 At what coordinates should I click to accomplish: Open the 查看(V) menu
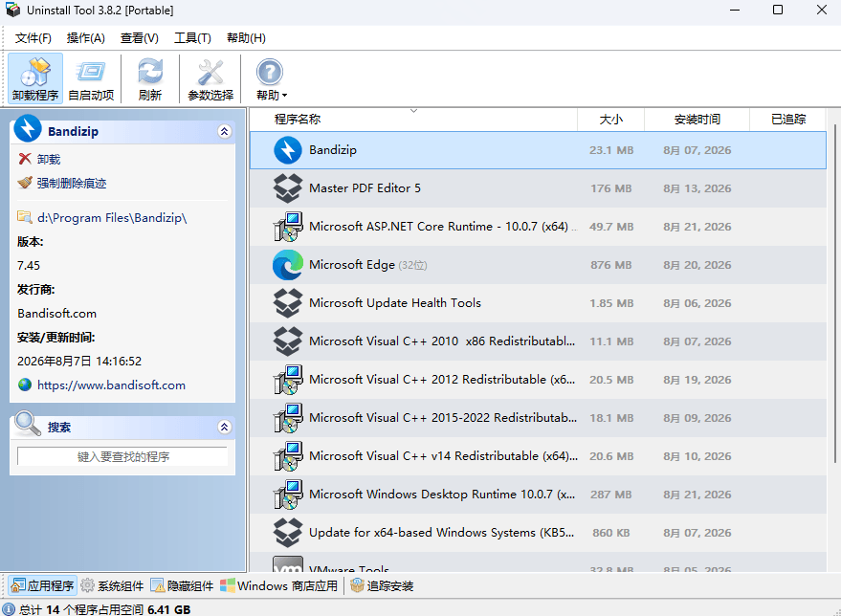tap(140, 38)
